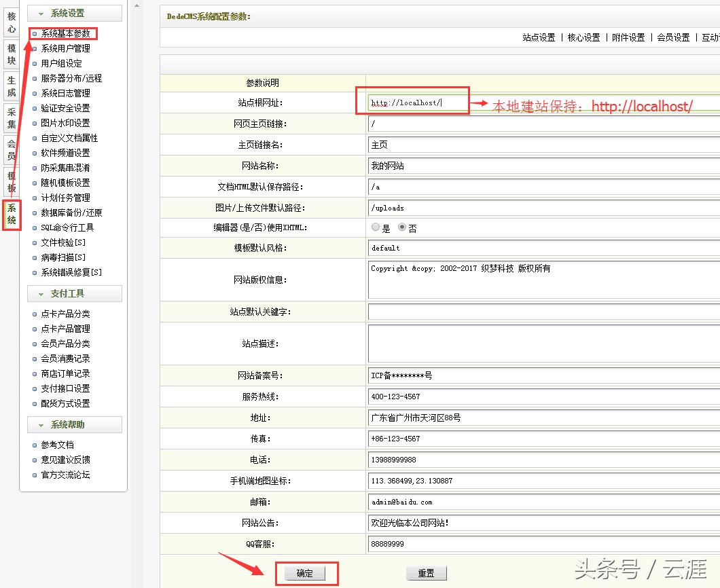Select the 模块 sidebar tab
Image resolution: width=720 pixels, height=588 pixels.
point(10,53)
